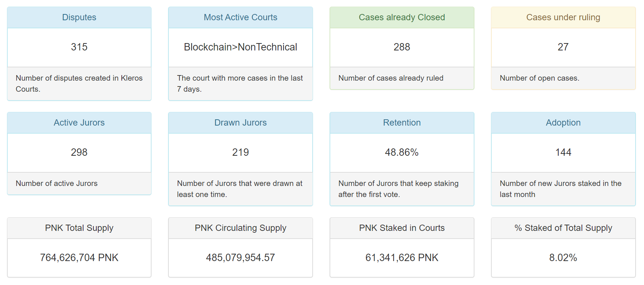
Task: Select the 144 adoption number
Action: (563, 152)
